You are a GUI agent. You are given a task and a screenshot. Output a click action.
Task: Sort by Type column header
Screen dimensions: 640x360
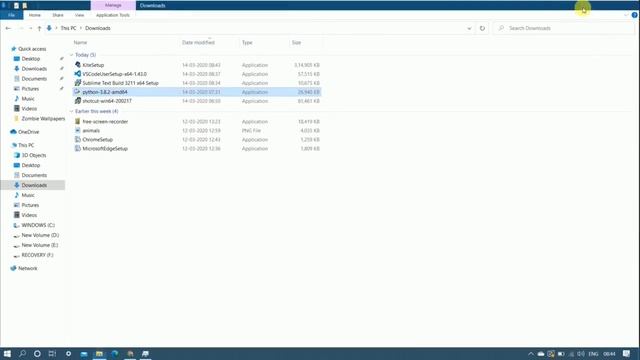point(247,42)
